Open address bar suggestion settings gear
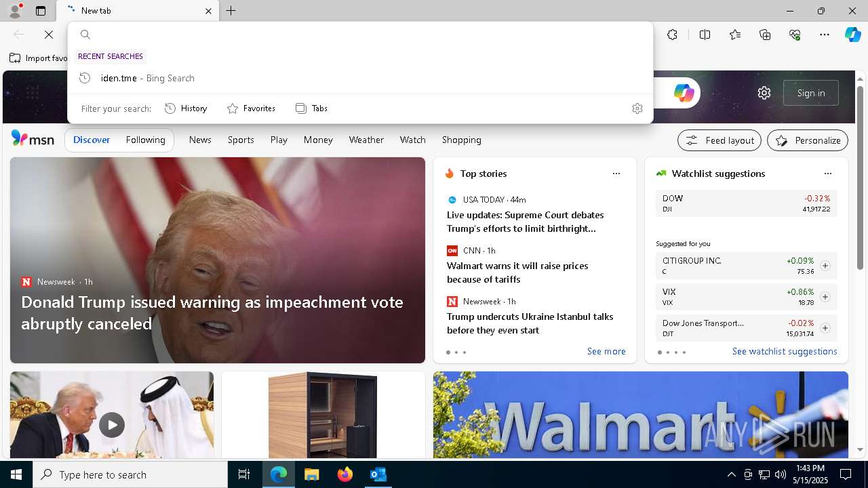This screenshot has width=868, height=488. [x=637, y=108]
